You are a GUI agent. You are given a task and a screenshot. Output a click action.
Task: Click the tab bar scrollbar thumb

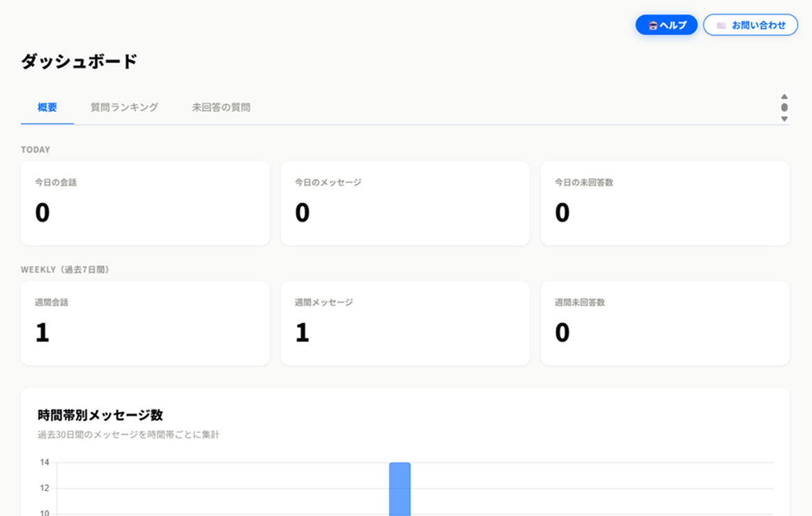click(x=784, y=107)
